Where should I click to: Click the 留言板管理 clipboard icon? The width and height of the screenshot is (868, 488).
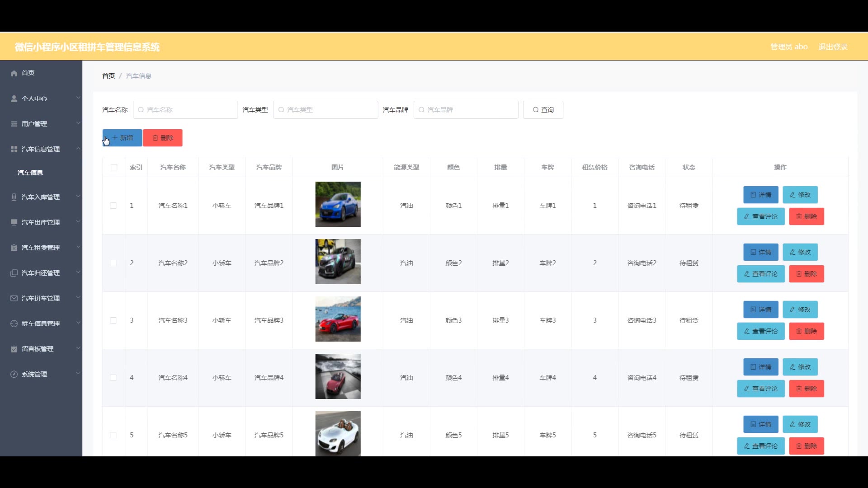(x=14, y=349)
